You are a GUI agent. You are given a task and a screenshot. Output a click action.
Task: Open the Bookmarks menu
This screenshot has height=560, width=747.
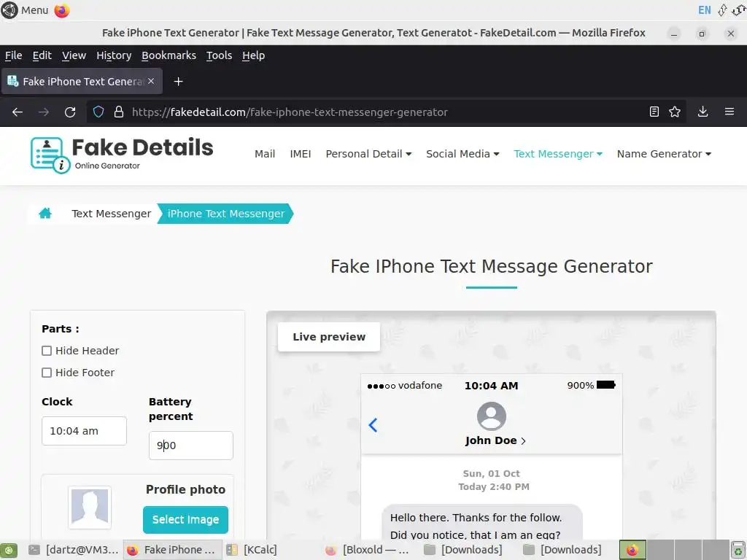169,55
